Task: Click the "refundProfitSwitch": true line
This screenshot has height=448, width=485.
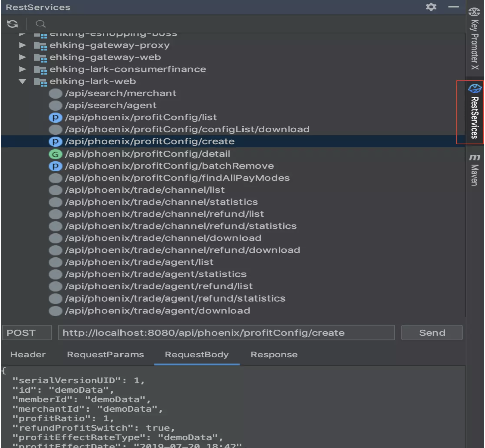Action: [x=93, y=428]
